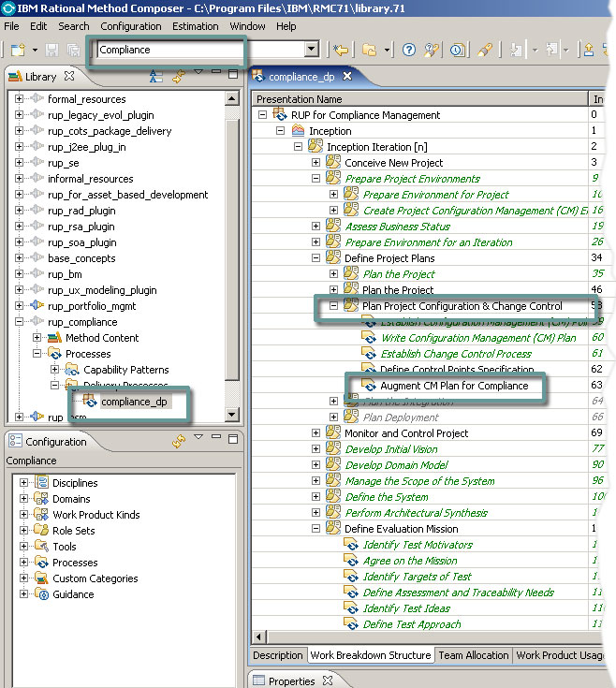Select Identify Test Motivators task row
This screenshot has width=616, height=688.
pos(418,545)
